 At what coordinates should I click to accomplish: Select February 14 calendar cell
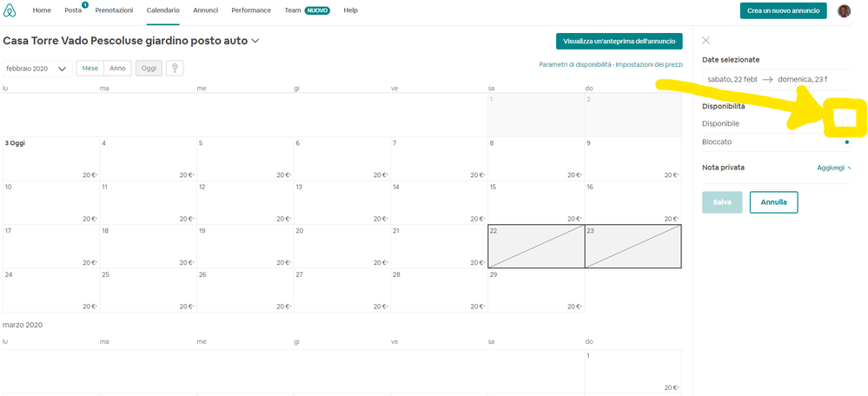point(439,202)
